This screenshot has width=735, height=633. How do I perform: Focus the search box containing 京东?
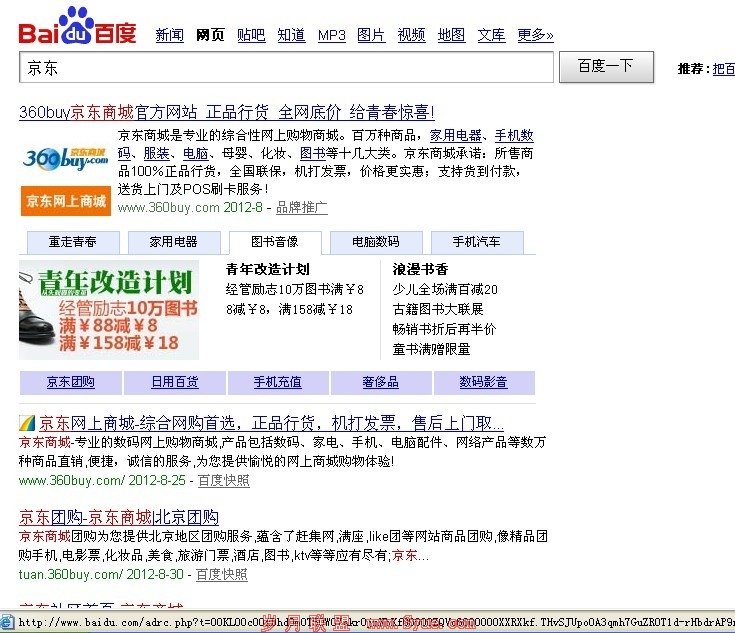pyautogui.click(x=286, y=68)
